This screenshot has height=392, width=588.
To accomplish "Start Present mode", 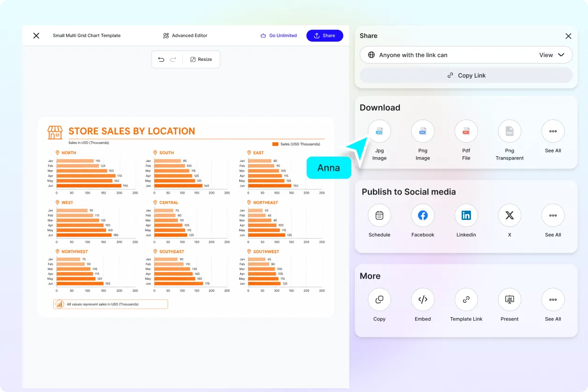I will point(509,300).
